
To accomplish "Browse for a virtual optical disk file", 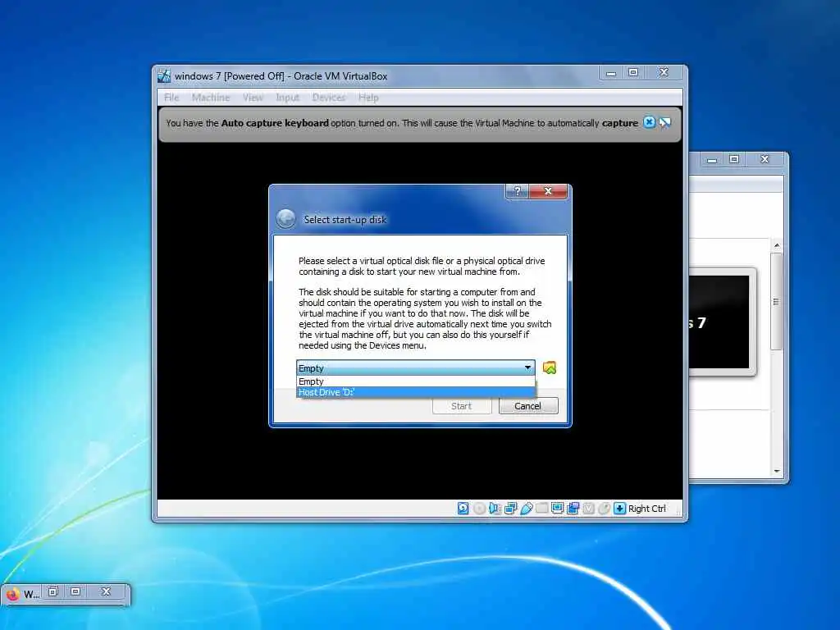I will pos(549,367).
